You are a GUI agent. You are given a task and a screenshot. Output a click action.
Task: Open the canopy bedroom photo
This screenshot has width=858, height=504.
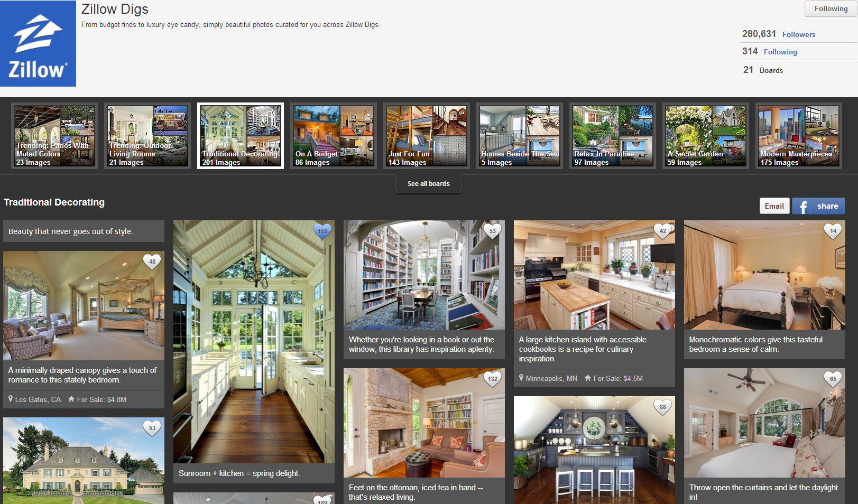[84, 305]
